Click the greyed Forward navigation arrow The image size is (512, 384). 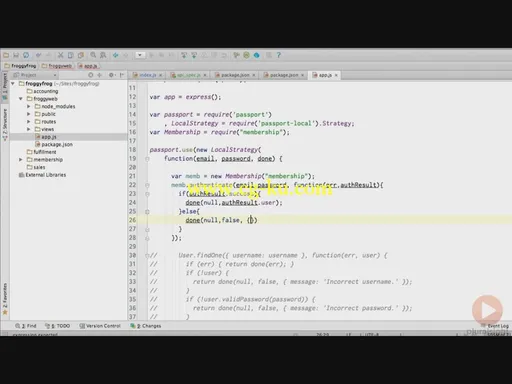(x=126, y=55)
